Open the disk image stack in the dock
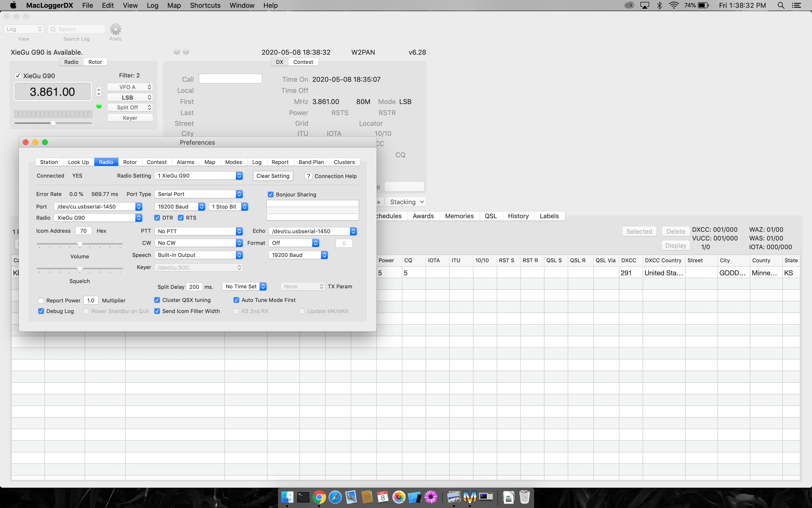 point(509,497)
